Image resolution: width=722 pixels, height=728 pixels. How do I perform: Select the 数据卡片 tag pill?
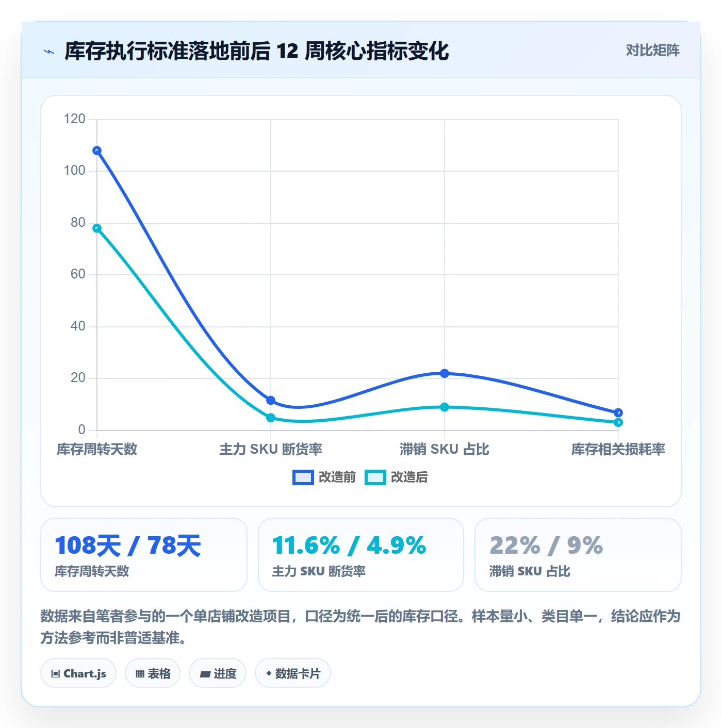click(293, 673)
